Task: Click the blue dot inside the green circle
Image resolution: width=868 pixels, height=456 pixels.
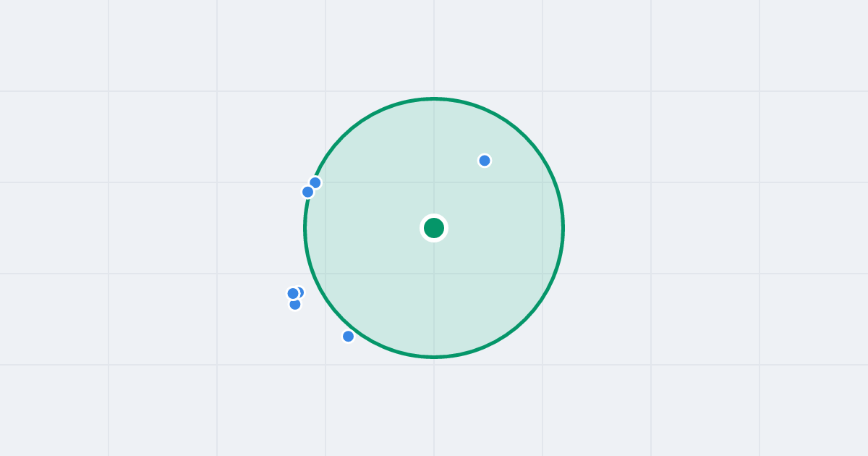Action: pyautogui.click(x=485, y=161)
